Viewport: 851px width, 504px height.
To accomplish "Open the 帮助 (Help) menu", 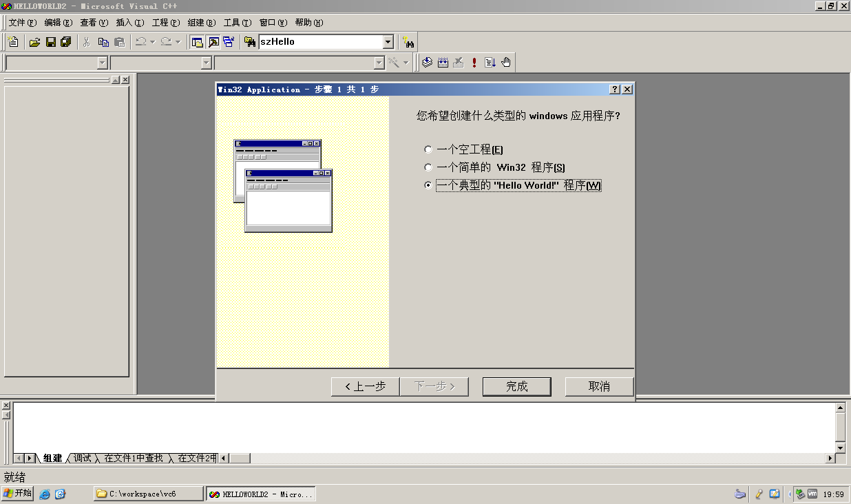I will (x=309, y=23).
